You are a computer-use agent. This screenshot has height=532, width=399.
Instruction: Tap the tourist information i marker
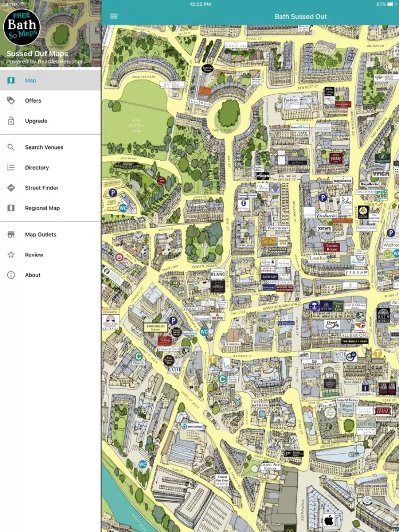click(365, 388)
